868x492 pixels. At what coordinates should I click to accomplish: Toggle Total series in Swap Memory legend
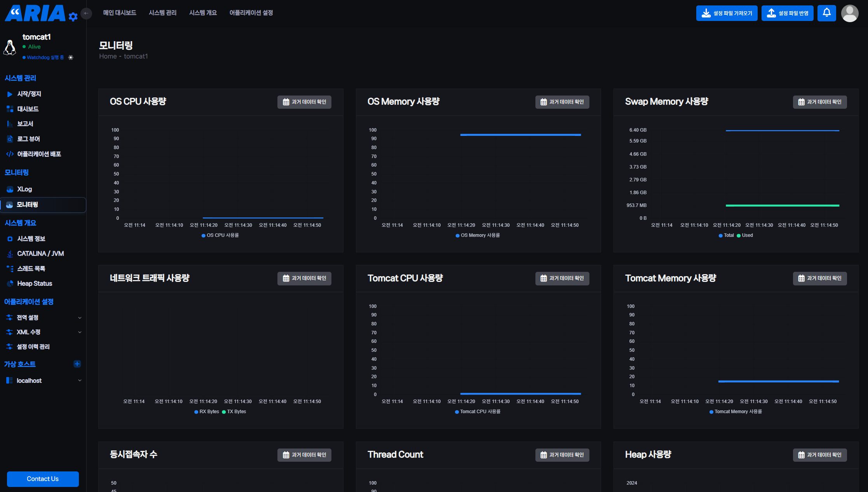(726, 235)
